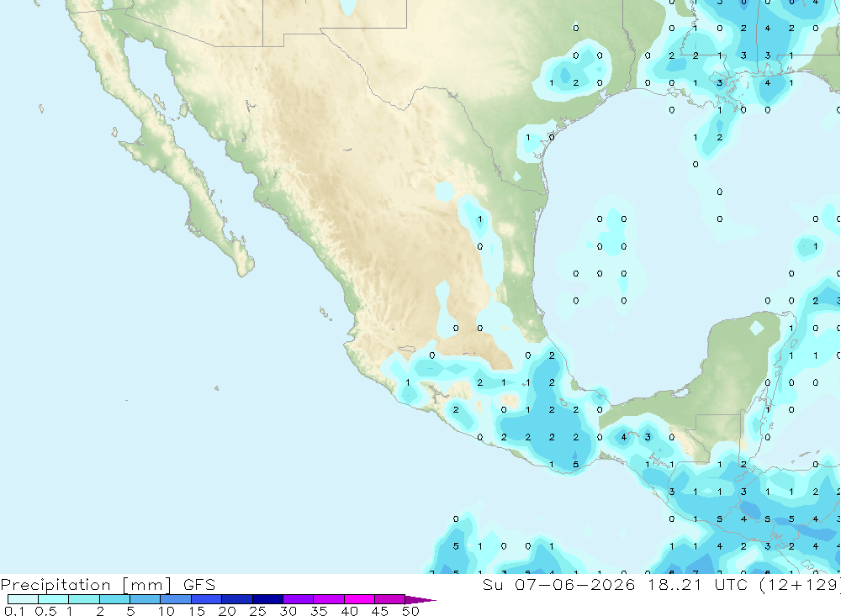Click the 0.1 to 0.5 mm legend swatch
841x616 pixels.
pos(23,599)
